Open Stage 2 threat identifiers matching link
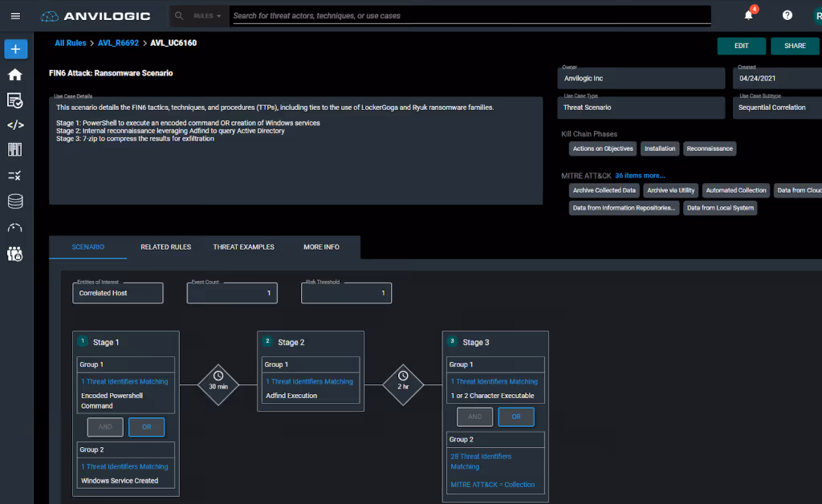Viewport: 822px width, 504px height. click(309, 382)
